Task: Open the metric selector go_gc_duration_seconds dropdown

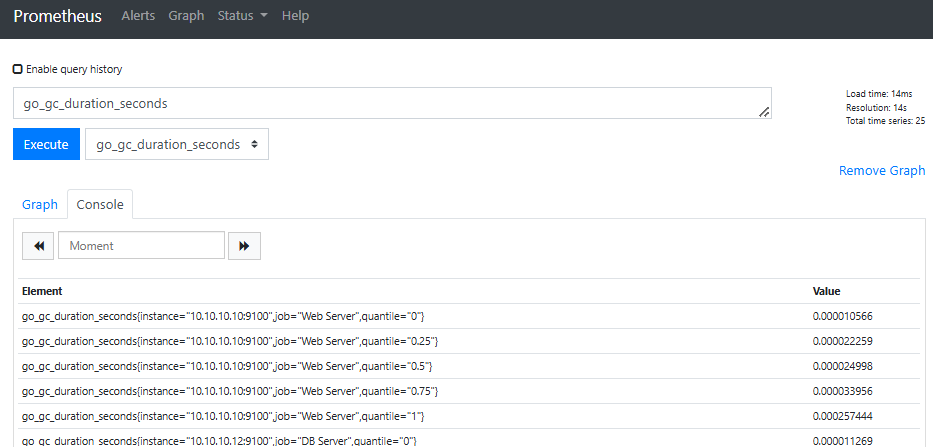Action: [x=177, y=144]
